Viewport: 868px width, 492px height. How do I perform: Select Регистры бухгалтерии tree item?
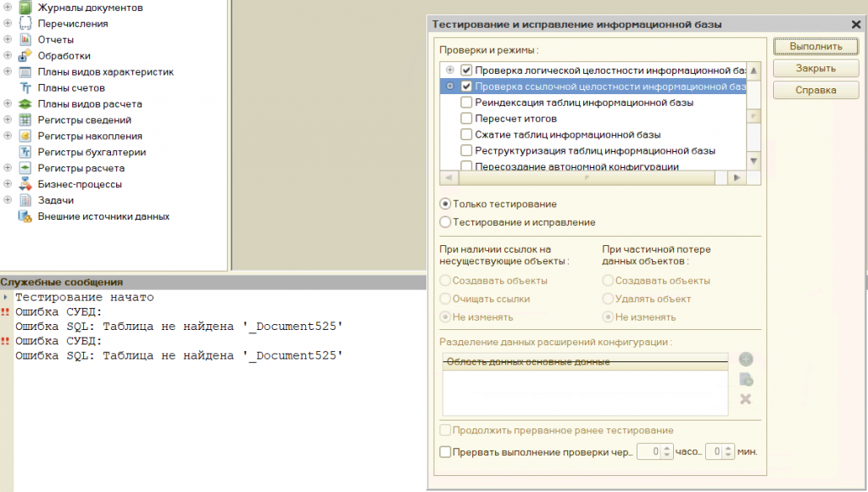pos(92,153)
